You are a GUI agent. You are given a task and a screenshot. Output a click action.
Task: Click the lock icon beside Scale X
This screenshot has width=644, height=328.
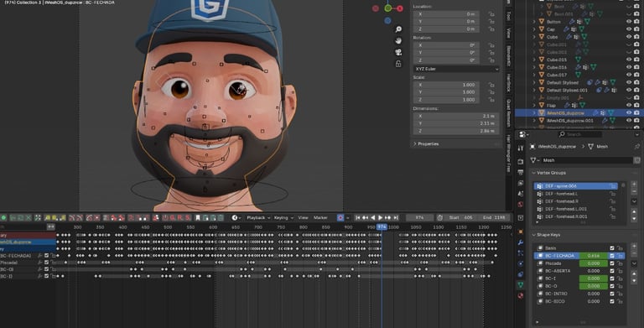pos(491,85)
